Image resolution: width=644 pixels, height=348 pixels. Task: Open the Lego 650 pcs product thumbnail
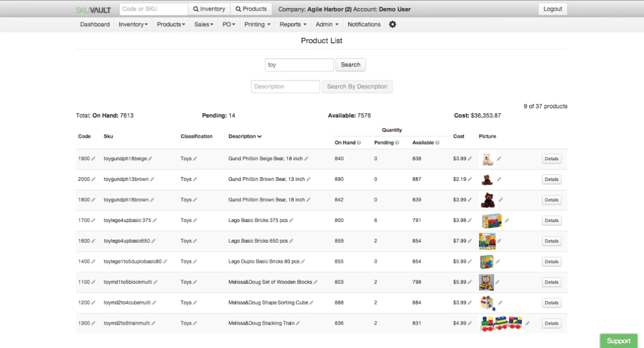click(487, 241)
